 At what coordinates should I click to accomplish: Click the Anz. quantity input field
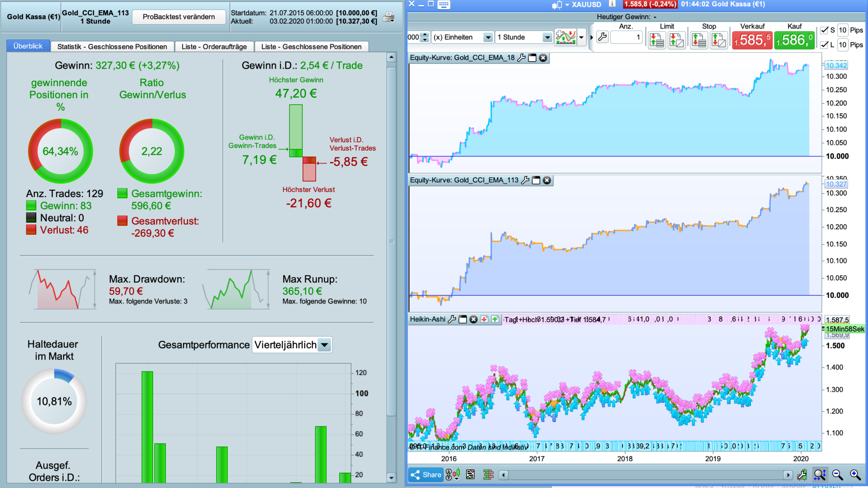coord(626,37)
